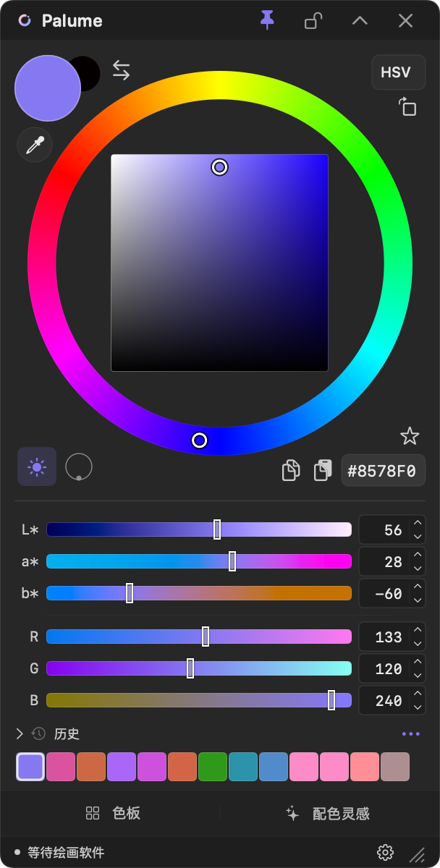The image size is (440, 868).
Task: Click the clock icon beside 历史
Action: click(x=39, y=733)
